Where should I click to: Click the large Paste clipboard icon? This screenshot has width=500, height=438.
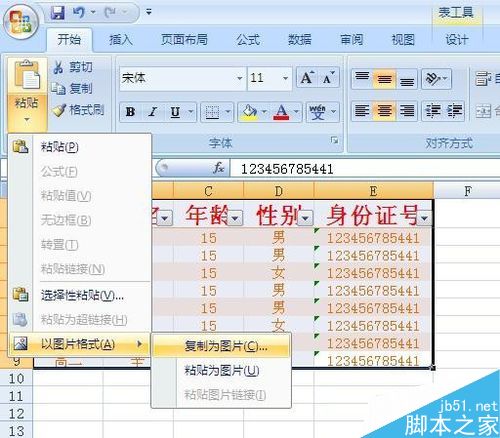pos(27,75)
